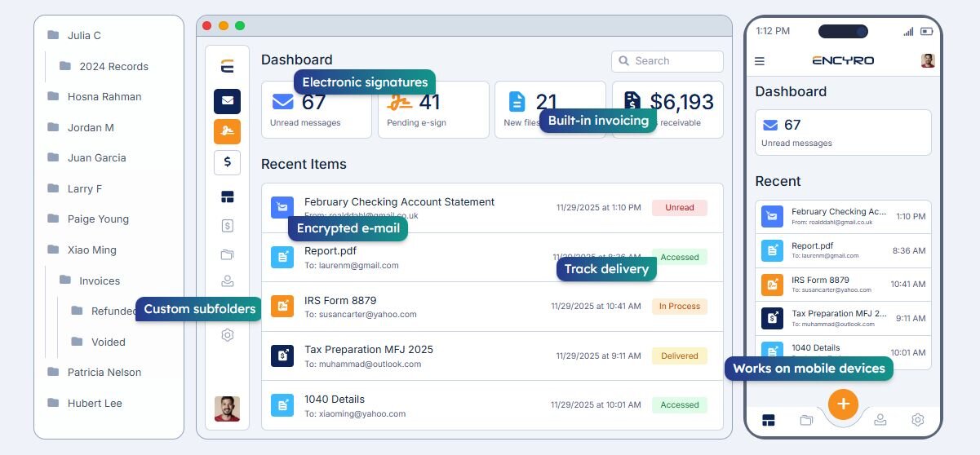Open the Unread messages card showing 67
This screenshot has height=455, width=980.
coord(316,109)
